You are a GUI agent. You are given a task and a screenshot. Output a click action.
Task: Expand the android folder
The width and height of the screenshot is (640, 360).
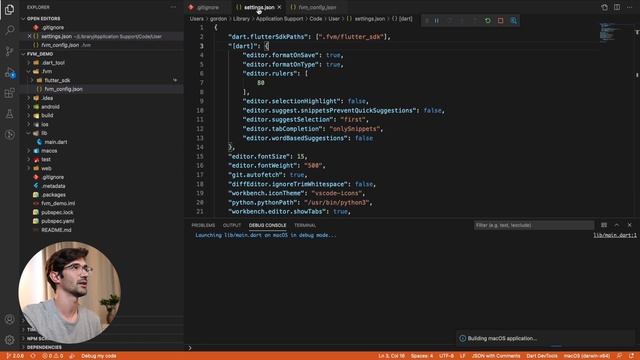(50, 107)
